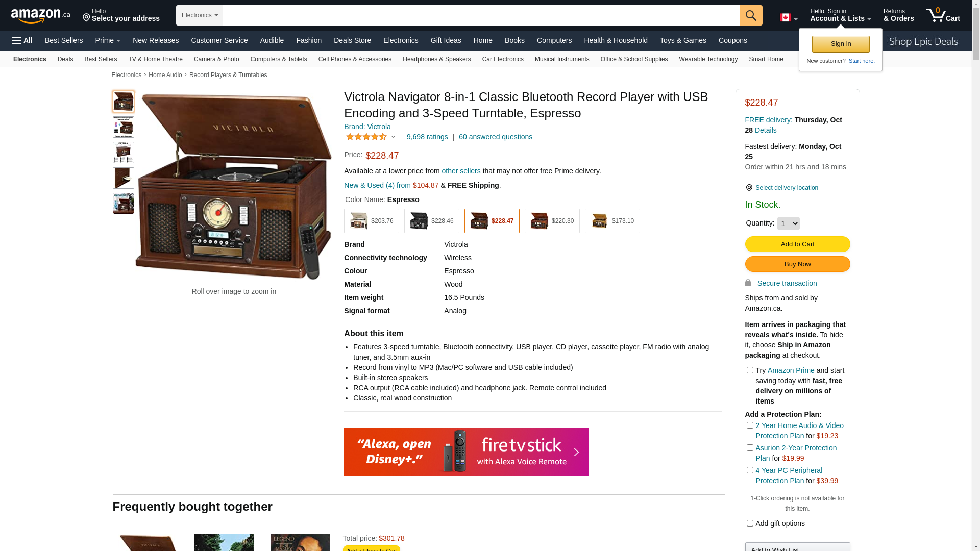Click the Add to Cart button
This screenshot has height=551, width=980.
coord(797,244)
